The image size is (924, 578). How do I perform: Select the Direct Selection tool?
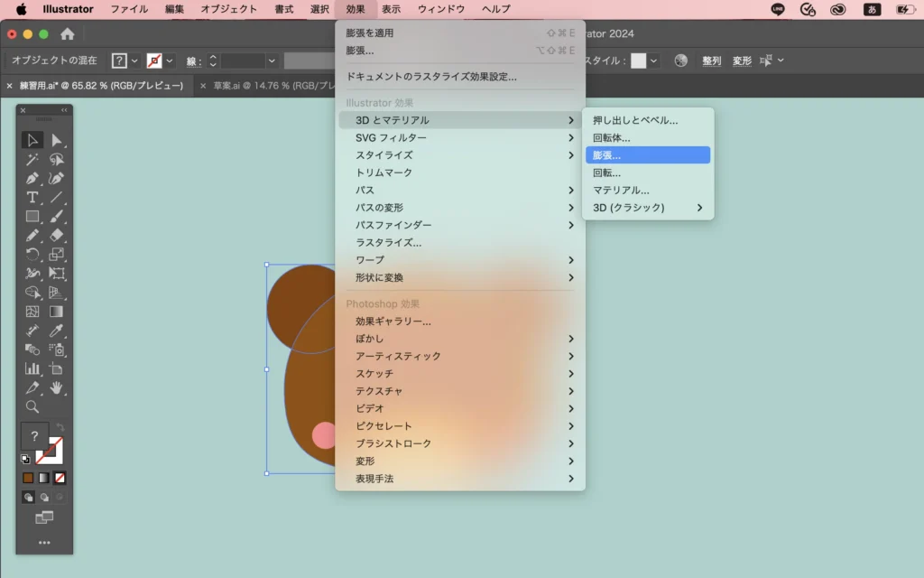pos(57,140)
